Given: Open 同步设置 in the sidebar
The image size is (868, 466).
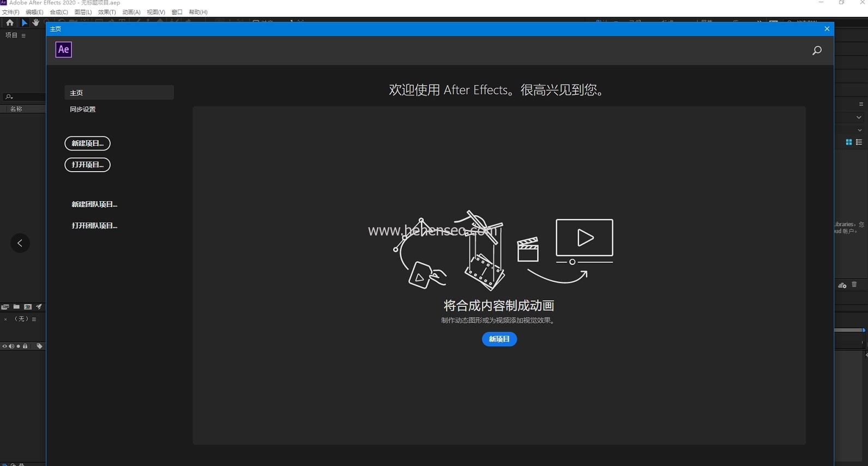Looking at the screenshot, I should point(83,110).
